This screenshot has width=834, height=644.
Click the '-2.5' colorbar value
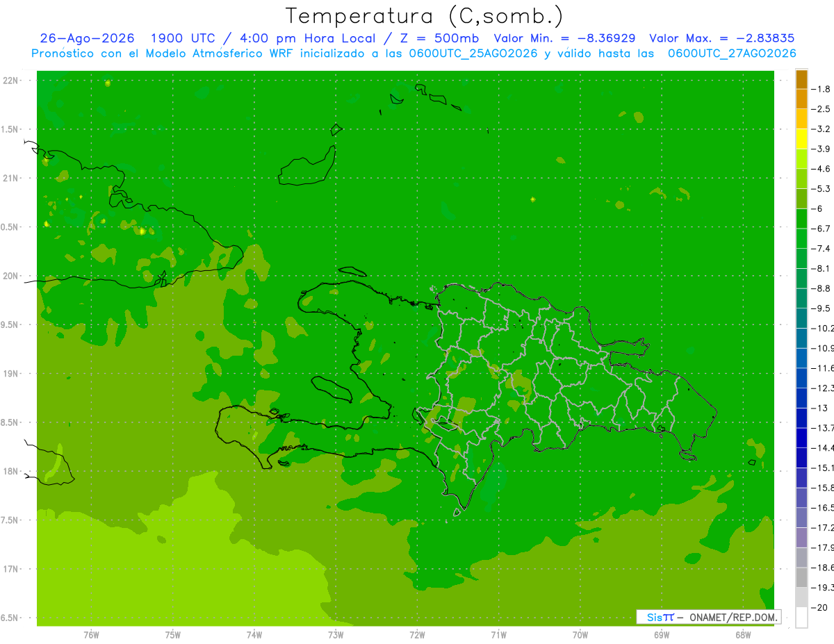(821, 109)
